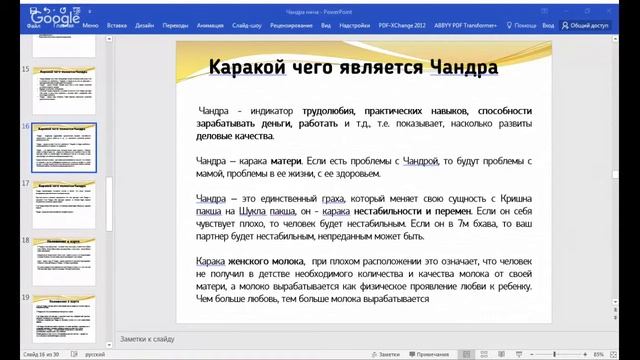Screen dimensions: 640x360
Task: Switch to Reading view icon
Action: pyautogui.click(x=502, y=354)
